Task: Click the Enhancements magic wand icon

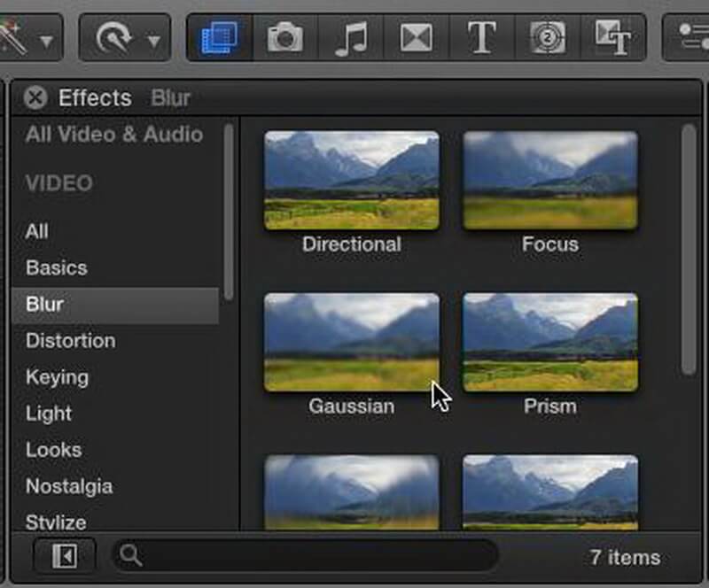Action: [13, 39]
